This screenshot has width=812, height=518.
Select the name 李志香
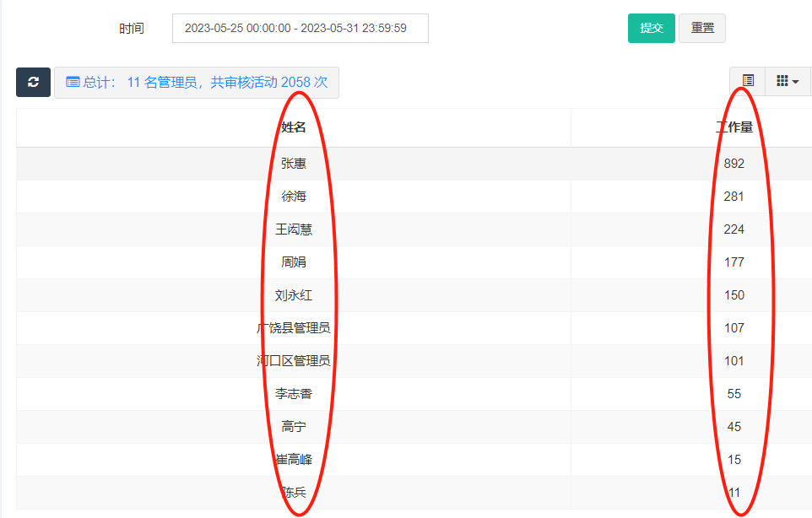tap(294, 394)
